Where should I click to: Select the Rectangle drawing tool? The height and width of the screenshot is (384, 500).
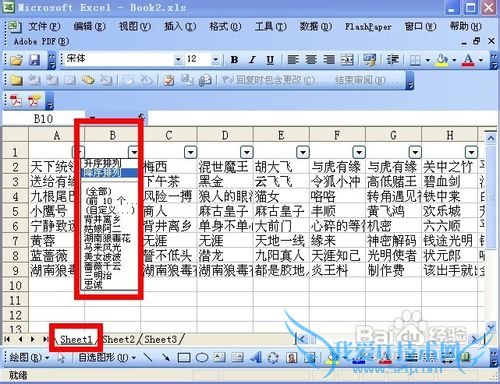[x=184, y=358]
